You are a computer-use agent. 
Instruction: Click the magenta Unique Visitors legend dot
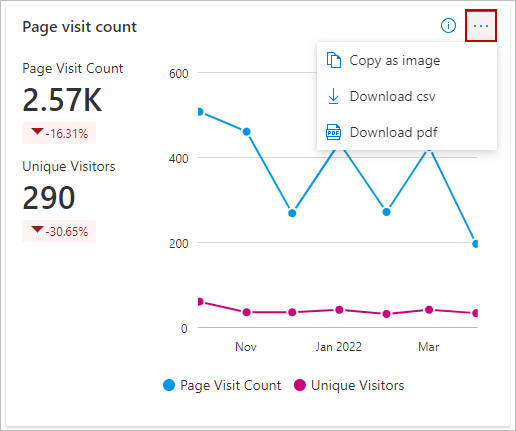(300, 385)
